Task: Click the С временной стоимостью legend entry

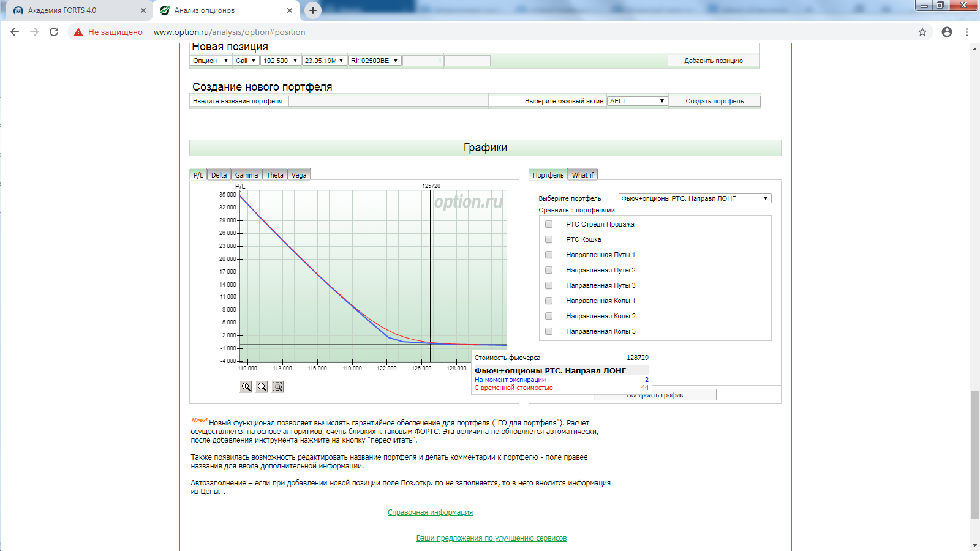Action: point(513,388)
